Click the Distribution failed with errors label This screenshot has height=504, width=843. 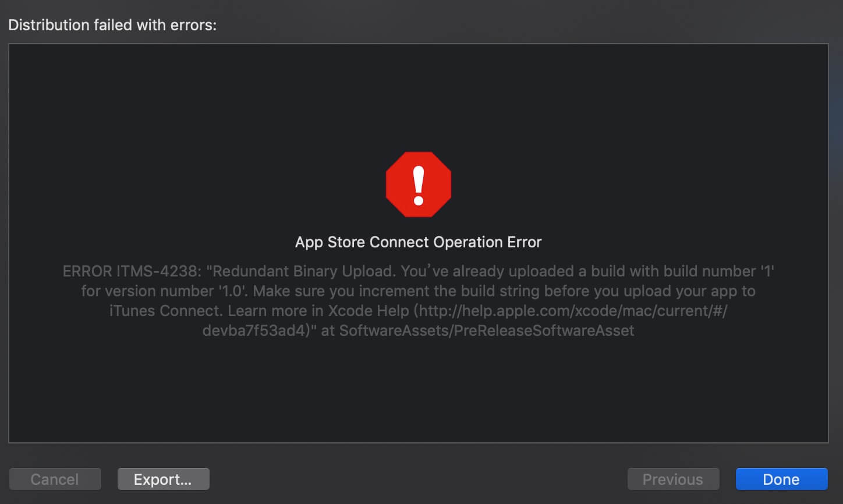(x=112, y=25)
